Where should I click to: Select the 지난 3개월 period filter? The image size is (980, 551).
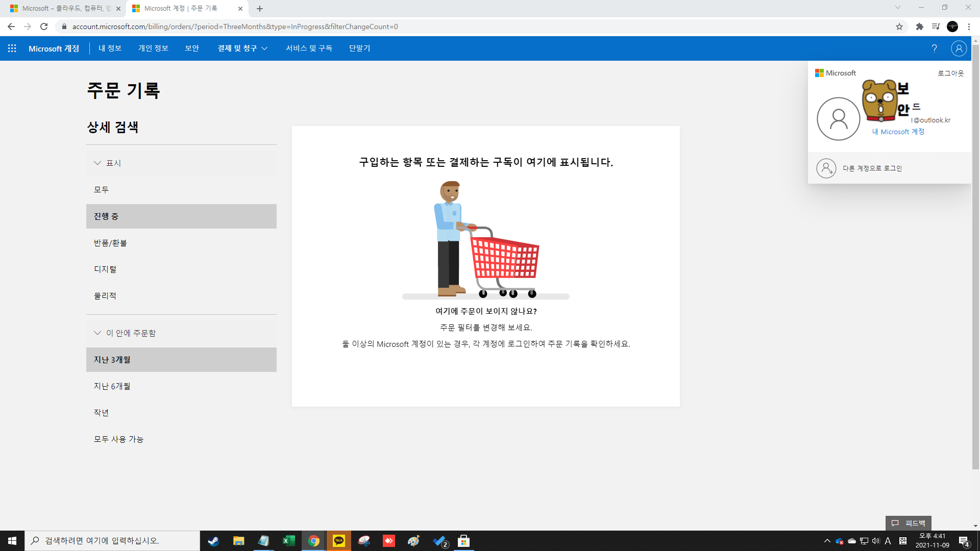181,360
